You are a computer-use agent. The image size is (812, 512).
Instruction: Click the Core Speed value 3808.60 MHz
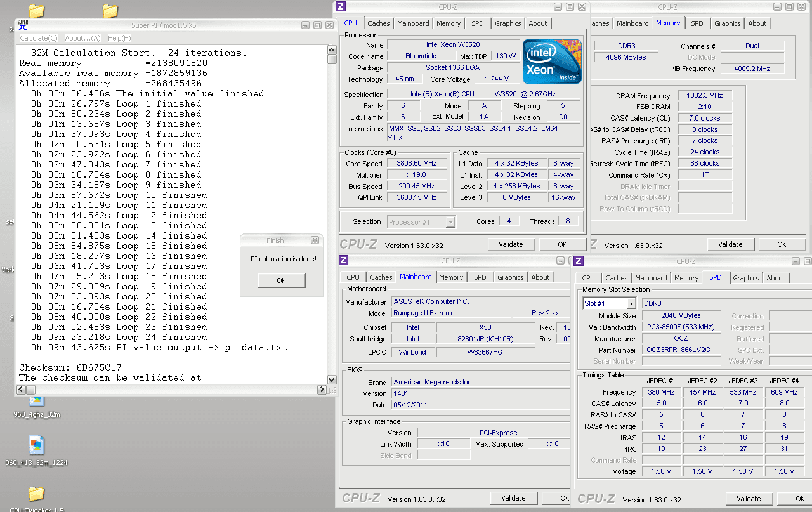[417, 163]
